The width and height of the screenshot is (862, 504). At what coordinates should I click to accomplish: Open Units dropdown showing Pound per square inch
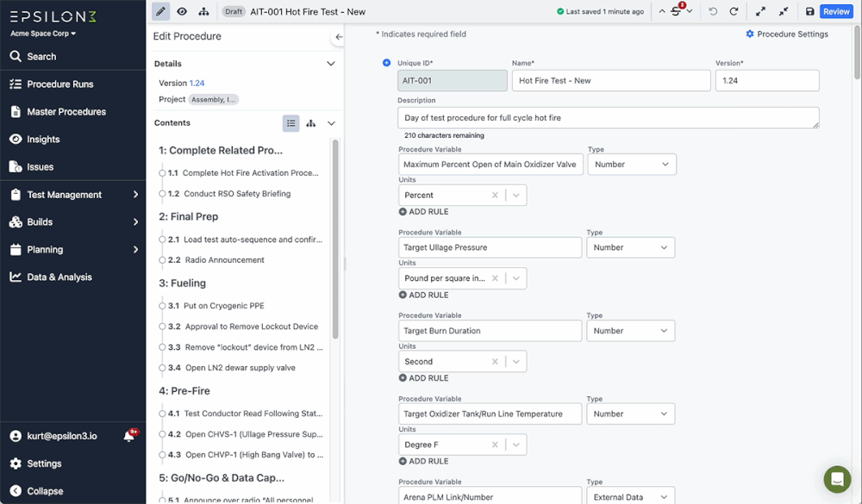tap(462, 278)
